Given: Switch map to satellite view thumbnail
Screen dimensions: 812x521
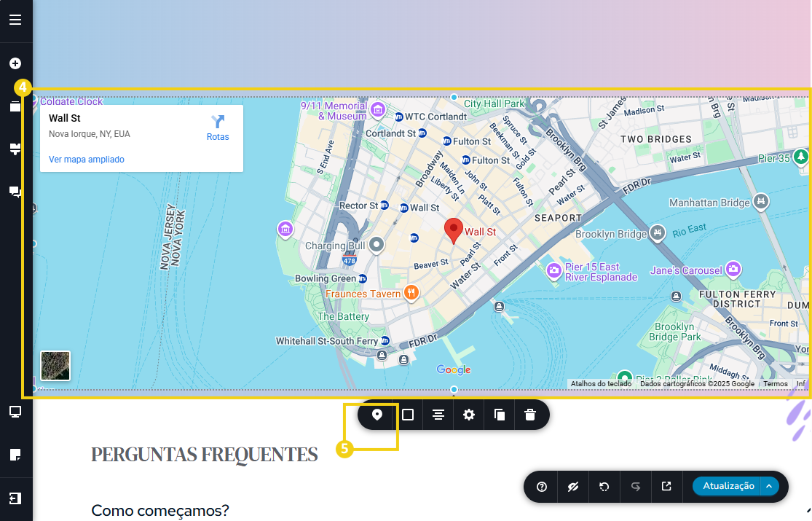Looking at the screenshot, I should pyautogui.click(x=55, y=366).
